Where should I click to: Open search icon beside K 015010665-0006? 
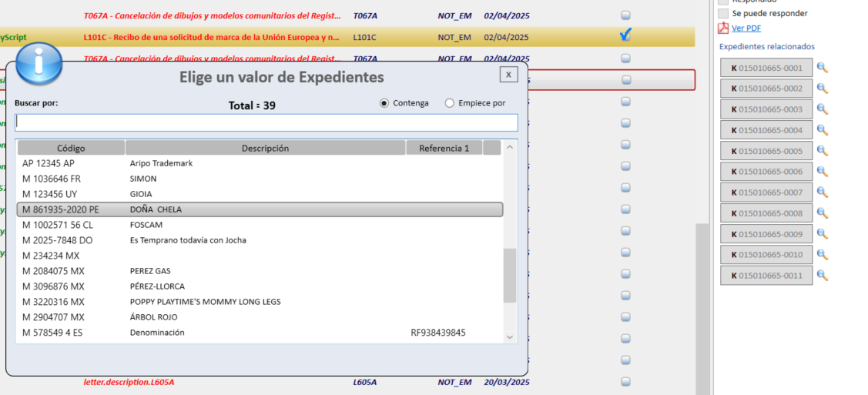[822, 172]
